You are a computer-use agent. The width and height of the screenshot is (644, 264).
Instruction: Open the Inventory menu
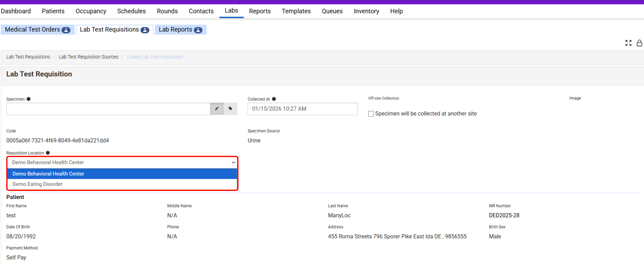[x=366, y=11]
